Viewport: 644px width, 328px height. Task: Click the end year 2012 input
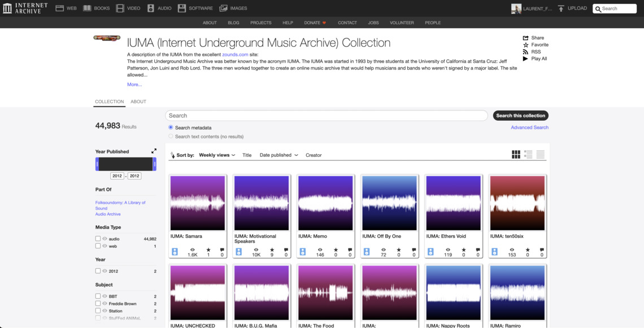coord(134,176)
